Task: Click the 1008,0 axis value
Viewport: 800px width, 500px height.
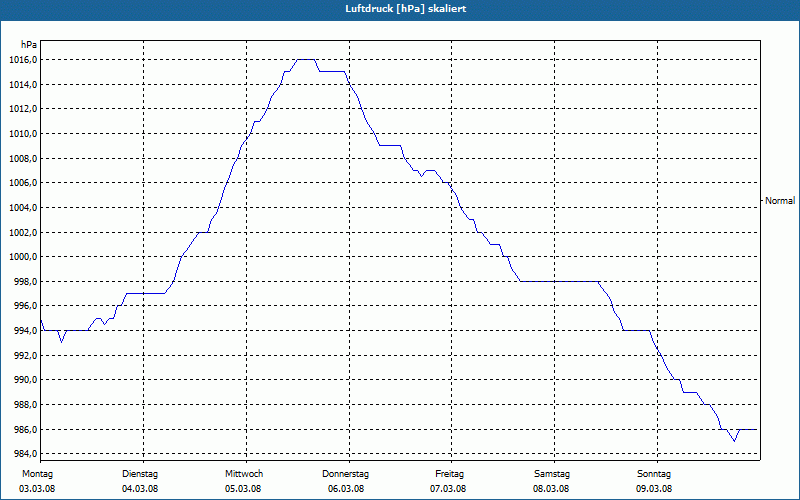Action: (x=23, y=158)
